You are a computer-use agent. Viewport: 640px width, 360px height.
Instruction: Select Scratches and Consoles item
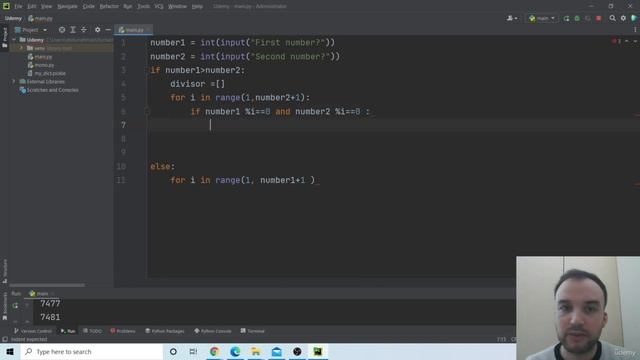click(x=49, y=90)
